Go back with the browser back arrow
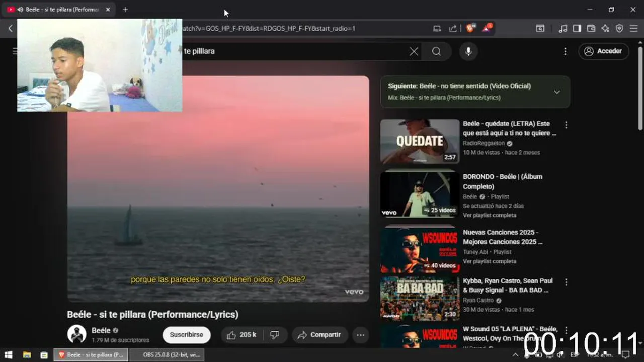The width and height of the screenshot is (644, 362). [10, 29]
